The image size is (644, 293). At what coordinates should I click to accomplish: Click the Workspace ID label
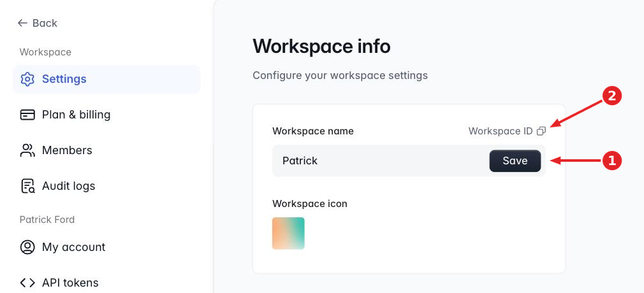click(501, 131)
